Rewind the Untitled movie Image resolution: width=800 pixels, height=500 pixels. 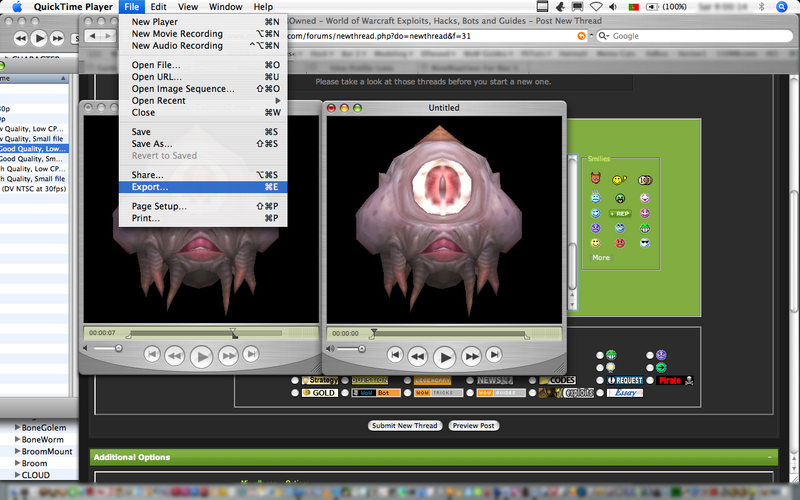pos(418,357)
